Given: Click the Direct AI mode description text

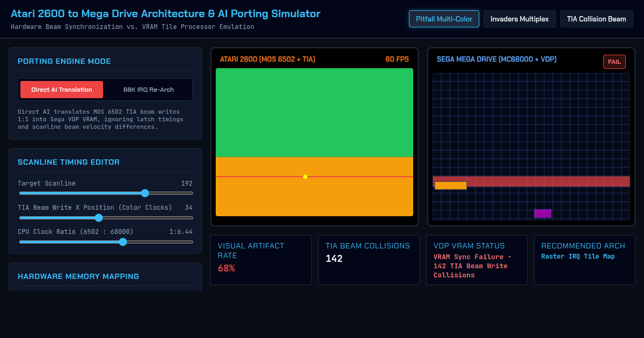Looking at the screenshot, I should tap(100, 119).
